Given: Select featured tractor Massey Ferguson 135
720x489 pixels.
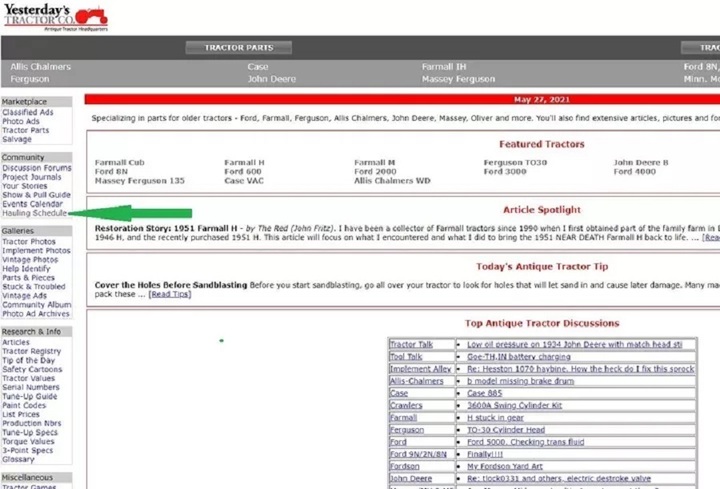Looking at the screenshot, I should 140,181.
